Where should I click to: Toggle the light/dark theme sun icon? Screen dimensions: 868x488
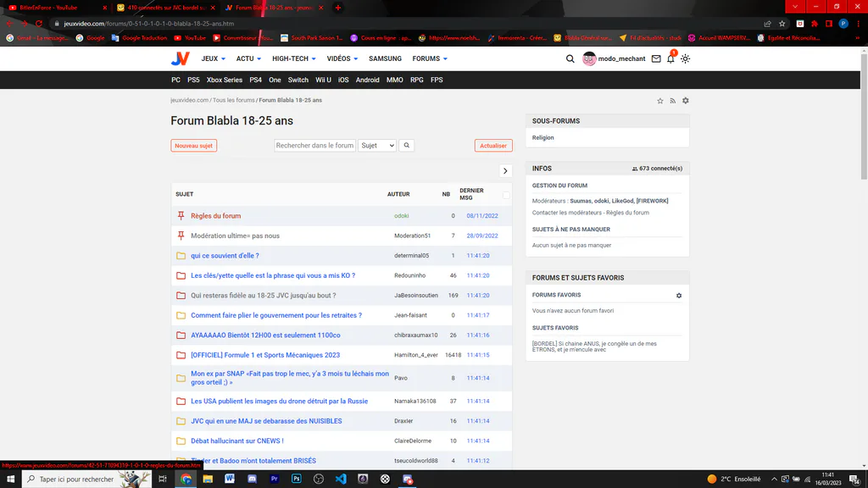[685, 58]
